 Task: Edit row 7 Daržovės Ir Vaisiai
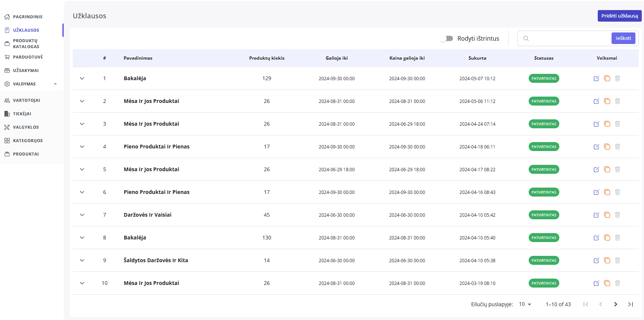point(596,215)
